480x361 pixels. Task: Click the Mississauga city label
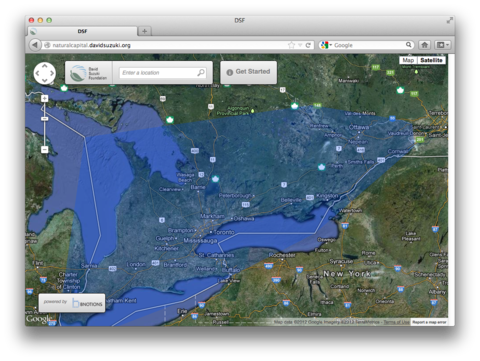coord(200,240)
